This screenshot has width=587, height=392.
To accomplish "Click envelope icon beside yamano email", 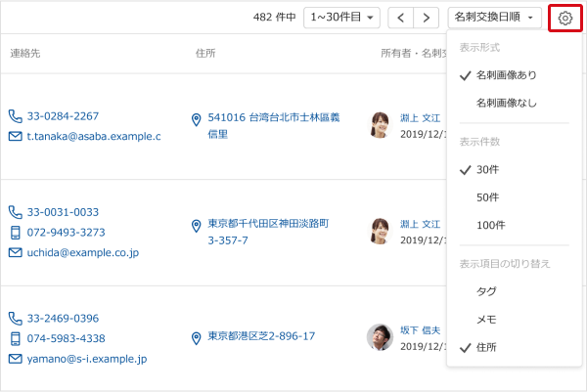I will click(15, 359).
